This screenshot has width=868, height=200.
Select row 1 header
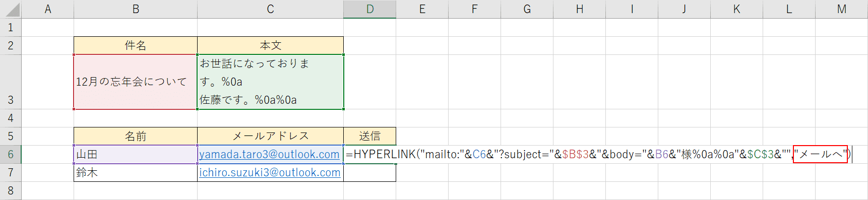point(11,27)
